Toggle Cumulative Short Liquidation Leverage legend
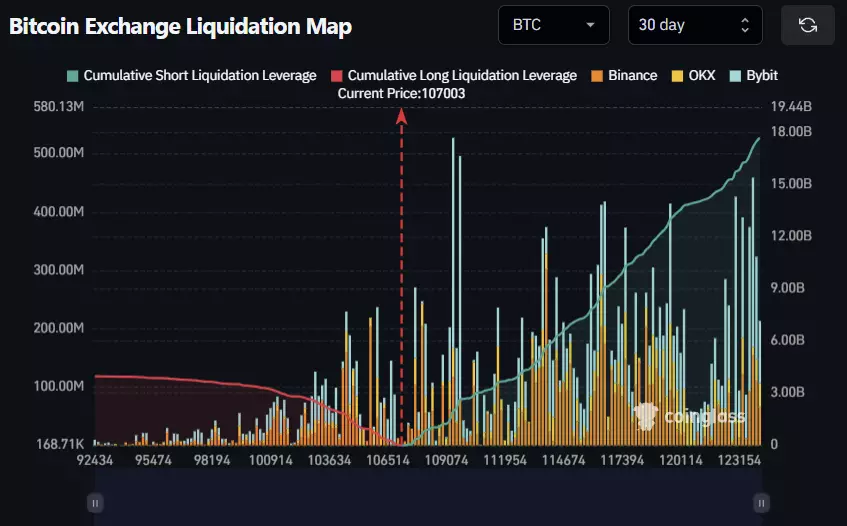The width and height of the screenshot is (847, 526). click(x=199, y=75)
